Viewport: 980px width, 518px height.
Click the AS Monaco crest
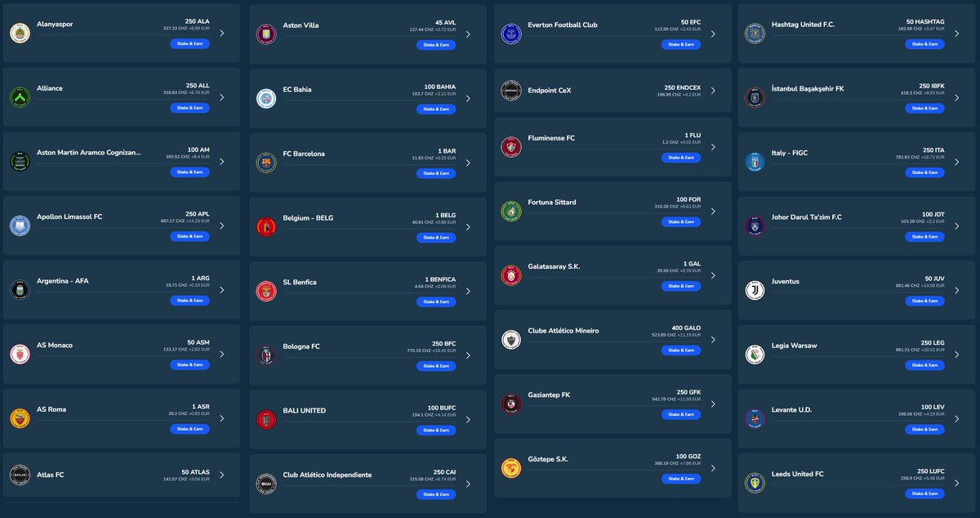point(20,354)
